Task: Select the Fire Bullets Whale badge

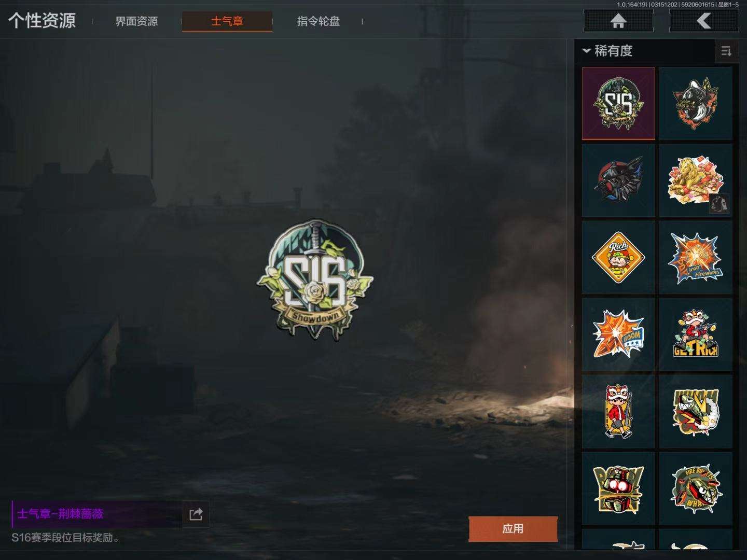Action: pyautogui.click(x=695, y=488)
